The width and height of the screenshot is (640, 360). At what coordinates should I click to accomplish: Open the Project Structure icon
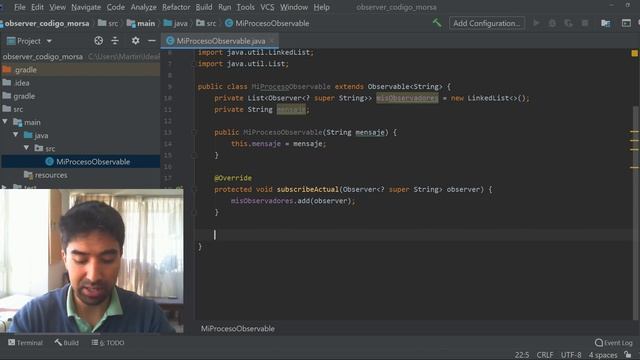click(605, 23)
